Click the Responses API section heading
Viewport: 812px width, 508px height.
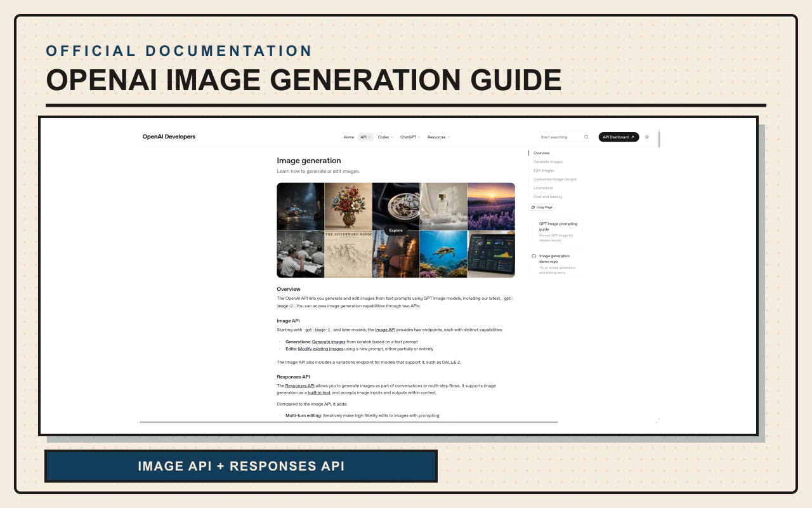pos(293,377)
